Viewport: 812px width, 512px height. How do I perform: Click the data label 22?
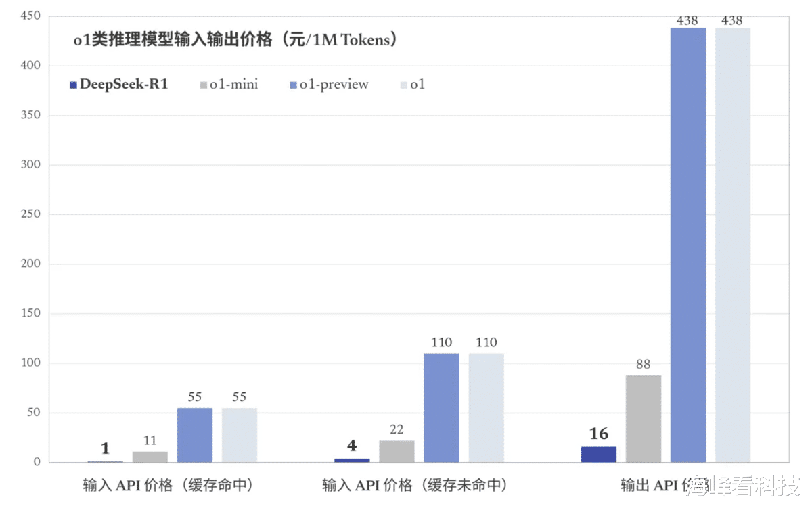(x=397, y=429)
